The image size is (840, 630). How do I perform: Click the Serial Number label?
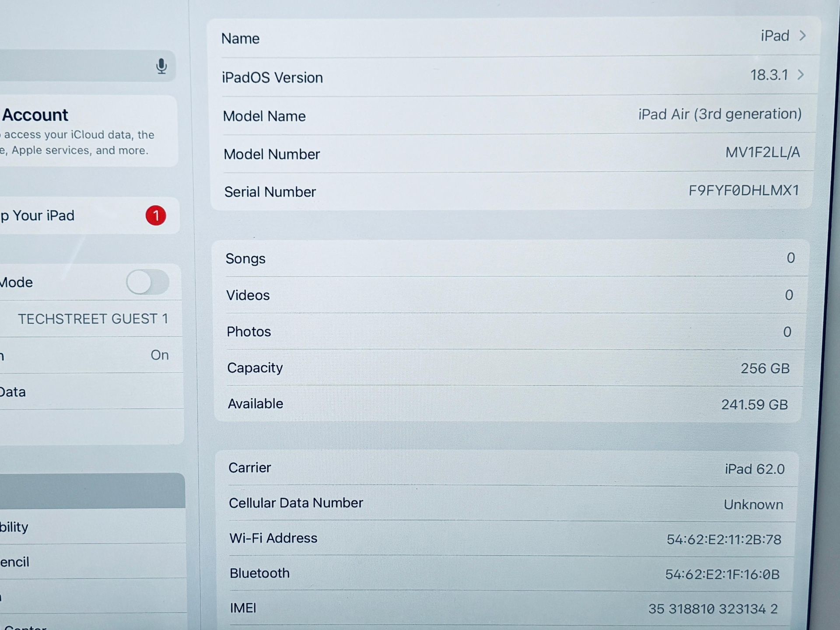pos(270,192)
